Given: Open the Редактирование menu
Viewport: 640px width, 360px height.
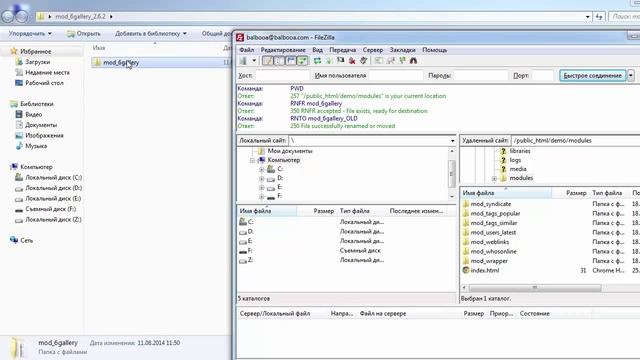Looking at the screenshot, I should coord(283,50).
